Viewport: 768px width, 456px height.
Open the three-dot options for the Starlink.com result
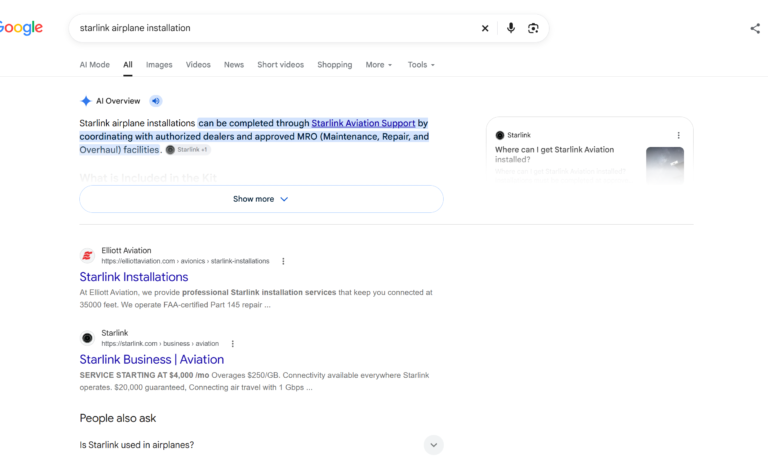tap(233, 344)
